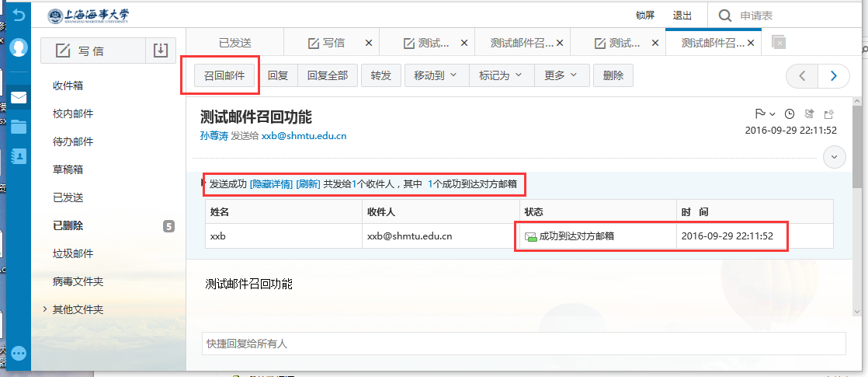Image resolution: width=868 pixels, height=377 pixels.
Task: Select the 已删除 folder
Action: click(x=68, y=225)
